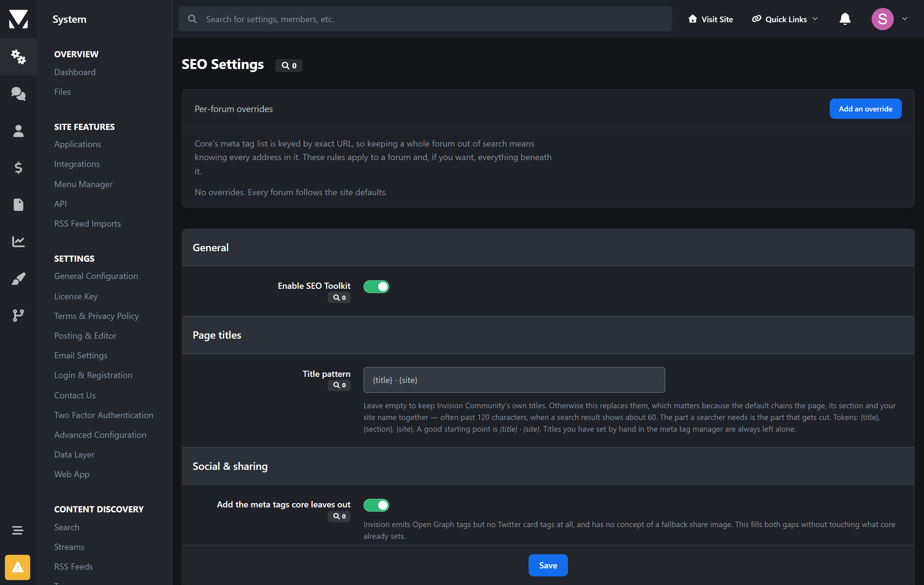924x585 pixels.
Task: Open the Members person section icon
Action: pyautogui.click(x=18, y=131)
